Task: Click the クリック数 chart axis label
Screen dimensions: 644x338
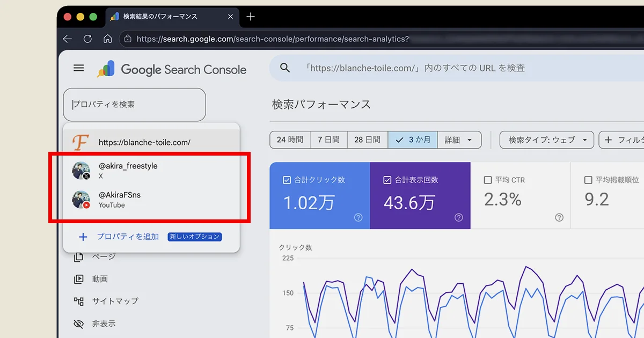Action: tap(295, 247)
